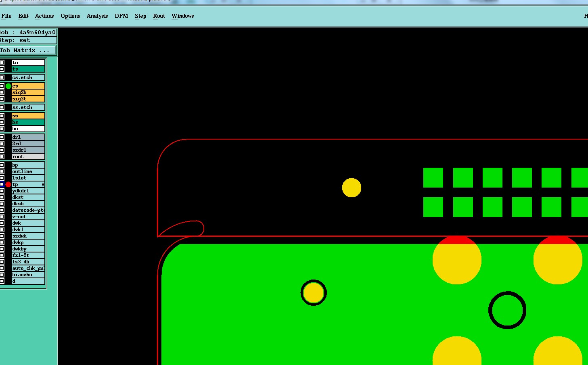Toggle the checkbox for layer cs
Image resolution: width=588 pixels, height=365 pixels.
[2, 86]
